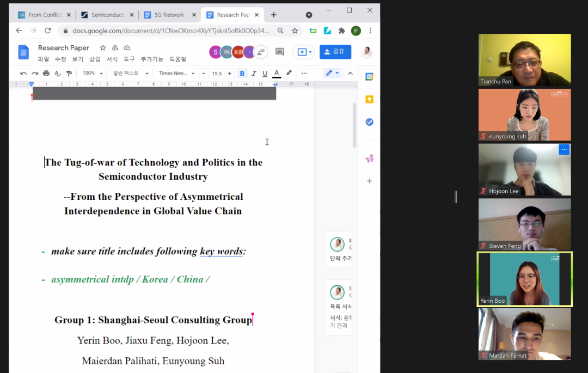
Task: Select the paint format tool
Action: tap(69, 74)
